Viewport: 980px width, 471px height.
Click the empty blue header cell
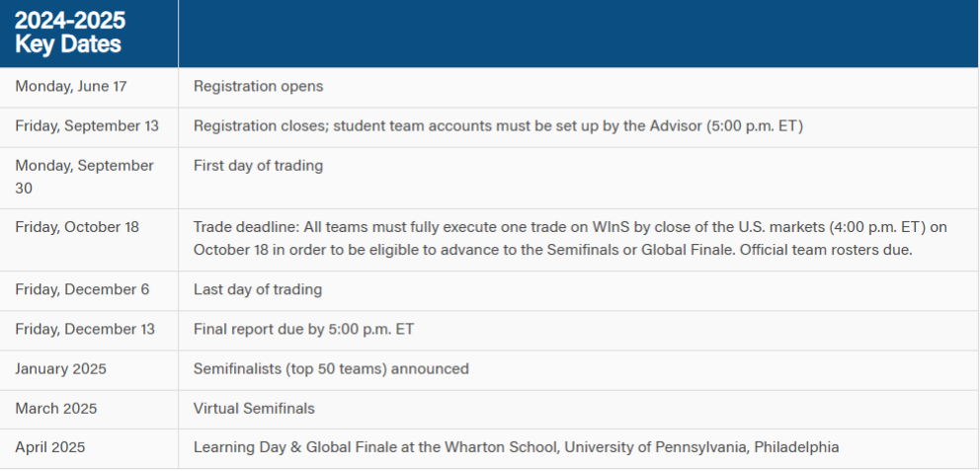coord(578,34)
